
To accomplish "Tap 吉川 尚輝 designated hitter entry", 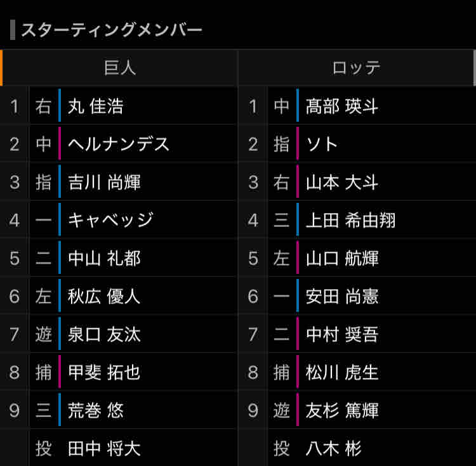I will click(104, 182).
